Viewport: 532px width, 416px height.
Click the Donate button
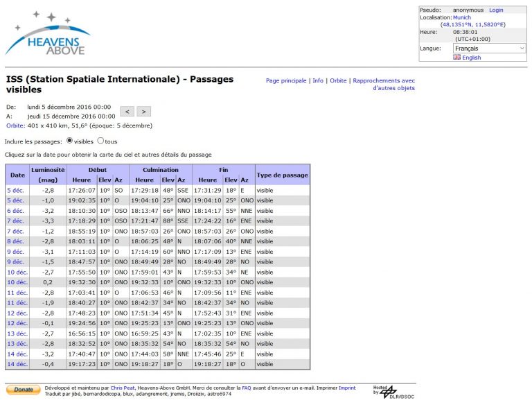click(23, 390)
